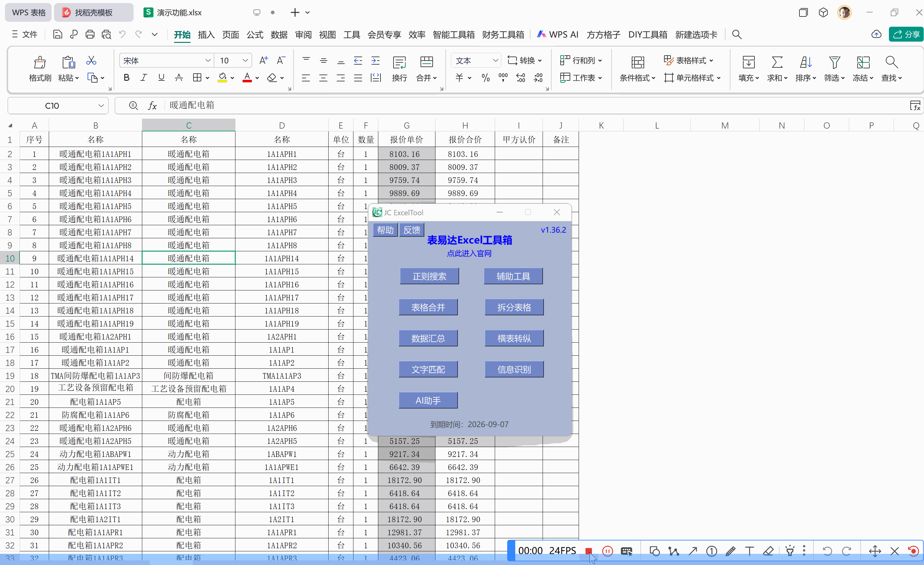Click the print preview icon

coord(107,34)
